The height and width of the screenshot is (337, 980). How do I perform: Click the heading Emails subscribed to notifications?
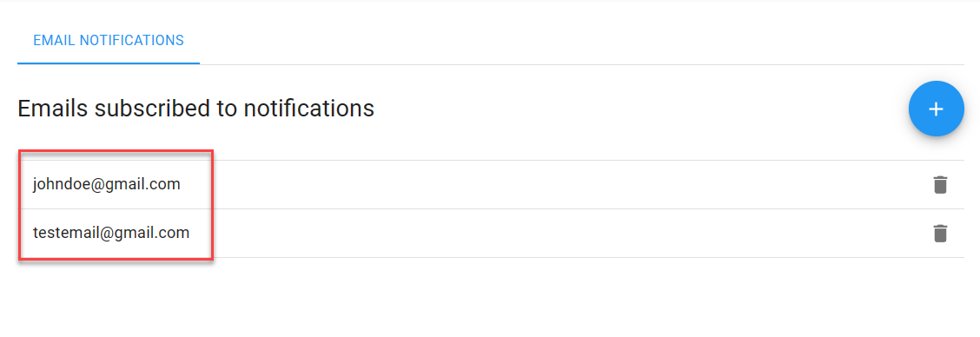195,109
